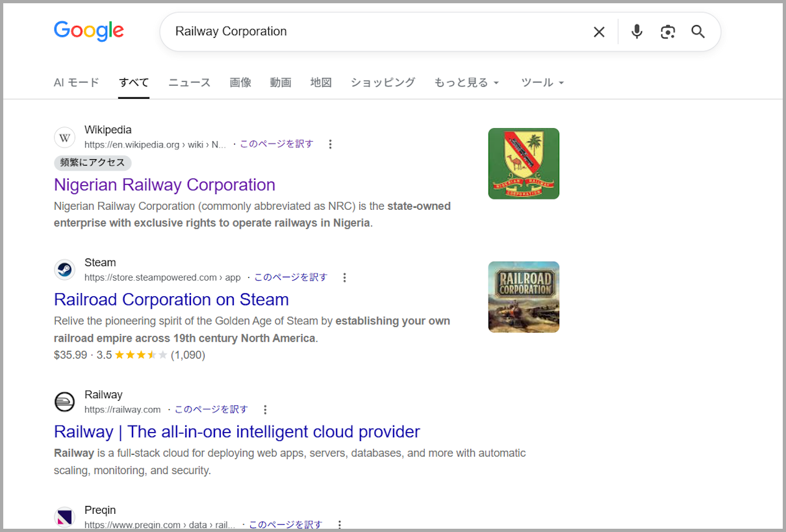Screen dimensions: 786x532
Task: Switch to ショッピング tab
Action: coord(383,82)
